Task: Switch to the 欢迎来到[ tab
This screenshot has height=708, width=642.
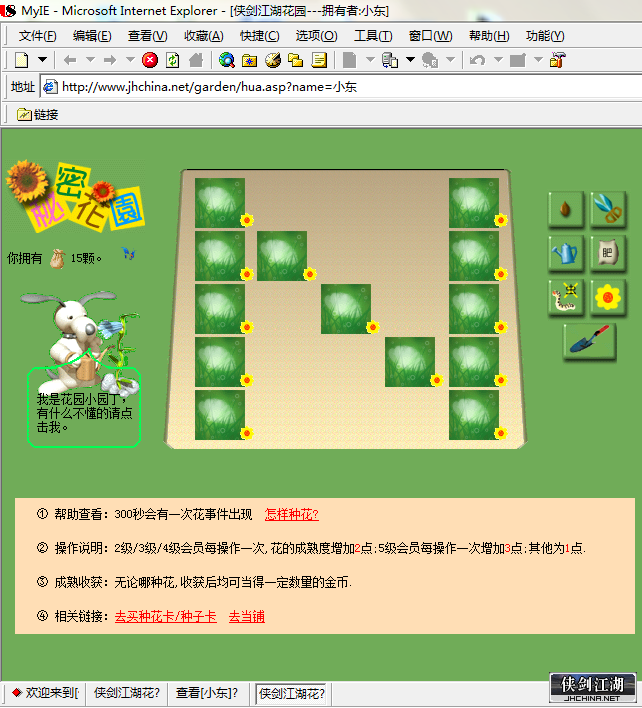Action: tap(46, 693)
